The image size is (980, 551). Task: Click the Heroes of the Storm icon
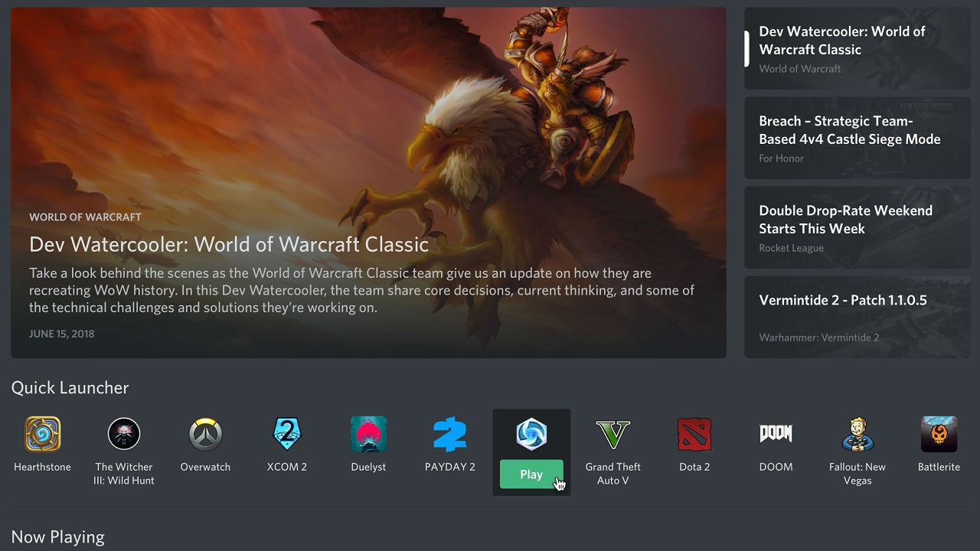[x=531, y=432]
